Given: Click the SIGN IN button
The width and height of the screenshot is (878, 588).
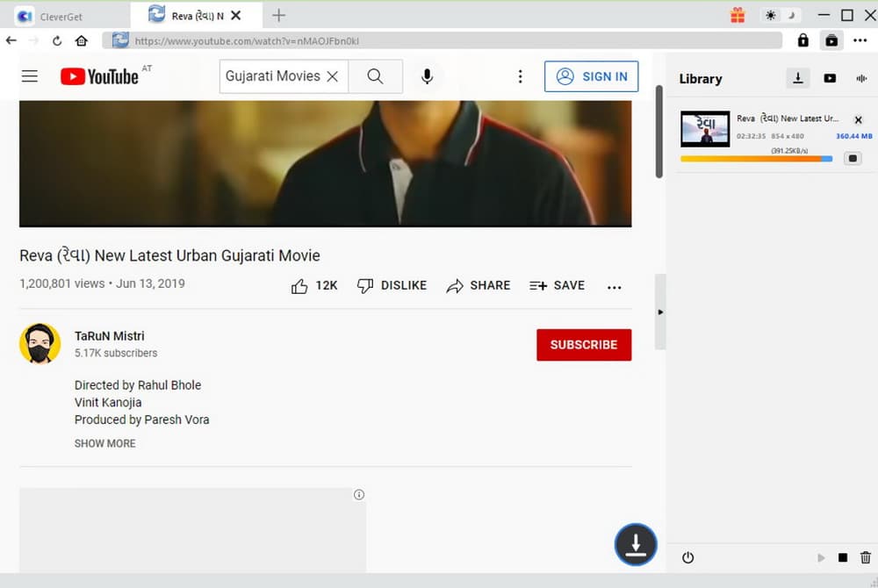Looking at the screenshot, I should (591, 76).
